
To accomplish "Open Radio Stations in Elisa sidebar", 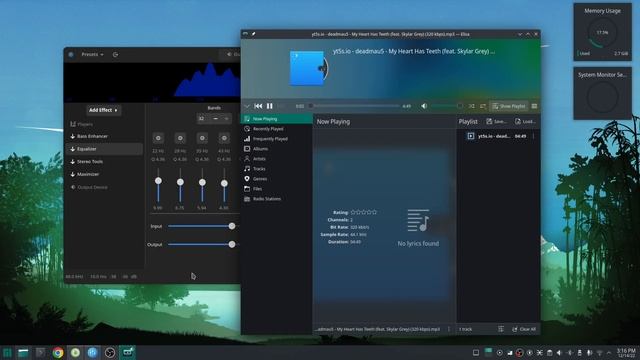I will [x=277, y=199].
